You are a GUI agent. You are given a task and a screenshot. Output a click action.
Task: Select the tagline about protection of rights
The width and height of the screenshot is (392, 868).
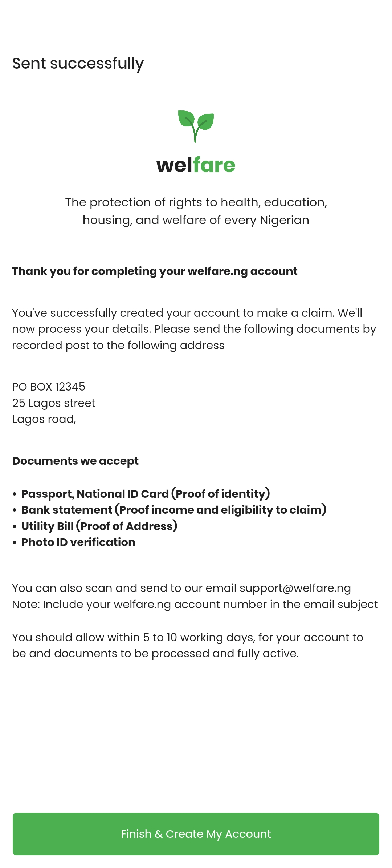[196, 211]
